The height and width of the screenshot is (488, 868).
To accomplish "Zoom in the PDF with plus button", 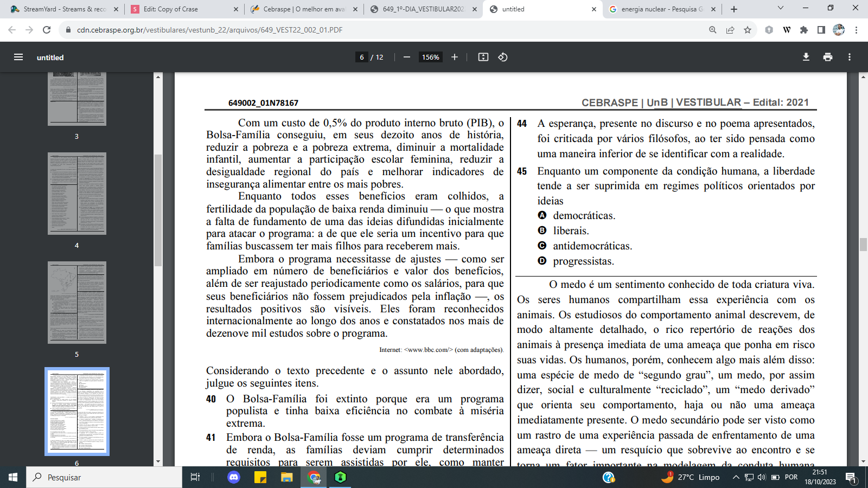I will (455, 57).
